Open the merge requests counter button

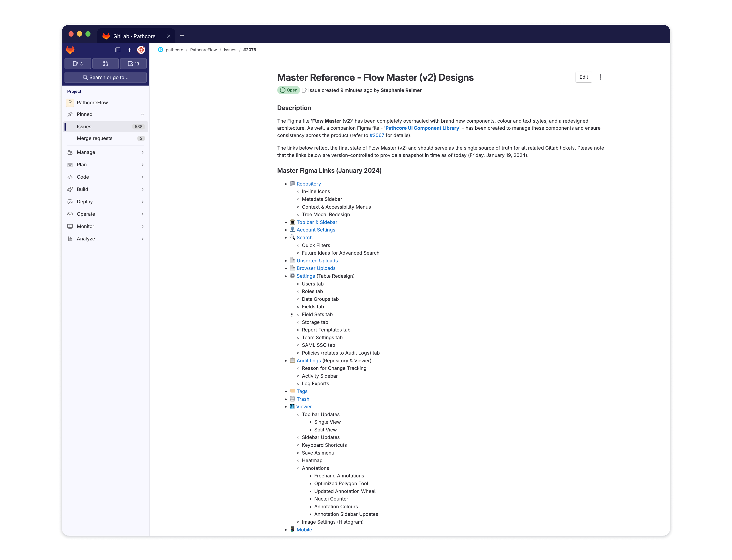tap(105, 64)
